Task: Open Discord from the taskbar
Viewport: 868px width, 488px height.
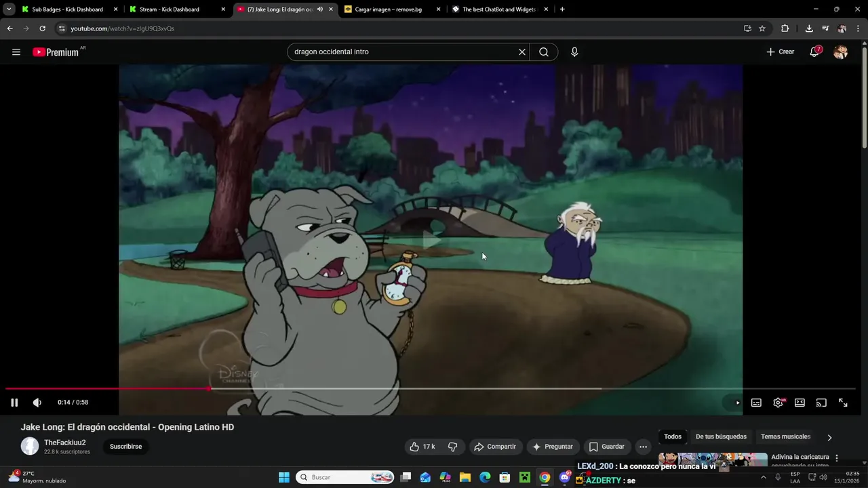Action: click(564, 477)
